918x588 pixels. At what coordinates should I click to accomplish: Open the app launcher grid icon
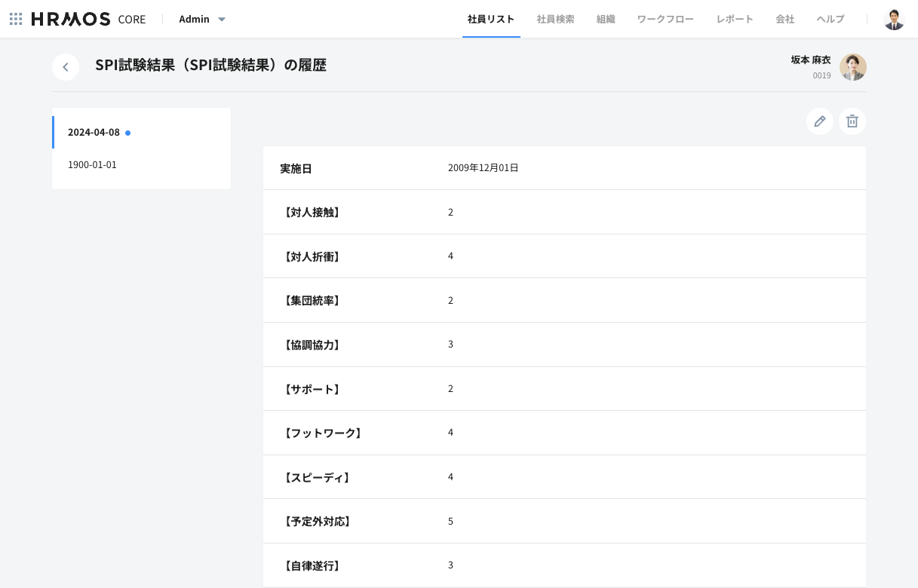pos(16,19)
